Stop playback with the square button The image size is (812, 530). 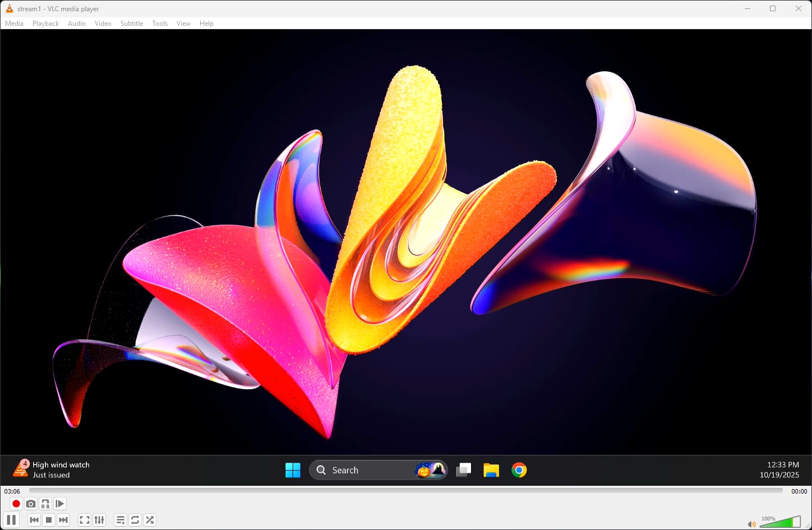pos(49,520)
